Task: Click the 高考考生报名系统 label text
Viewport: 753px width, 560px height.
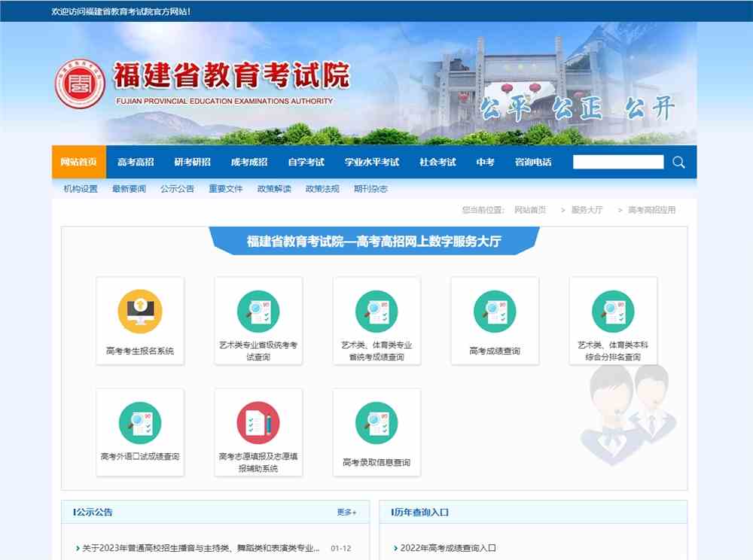Action: tap(140, 351)
